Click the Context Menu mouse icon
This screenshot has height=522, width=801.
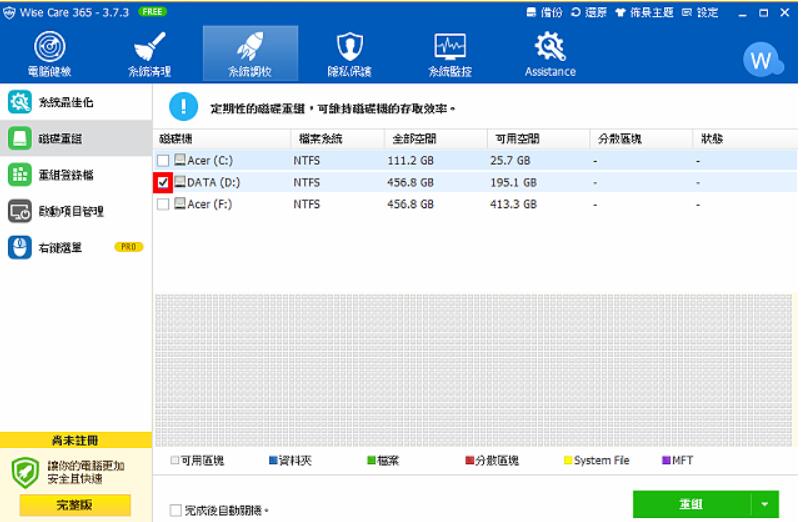pyautogui.click(x=20, y=248)
